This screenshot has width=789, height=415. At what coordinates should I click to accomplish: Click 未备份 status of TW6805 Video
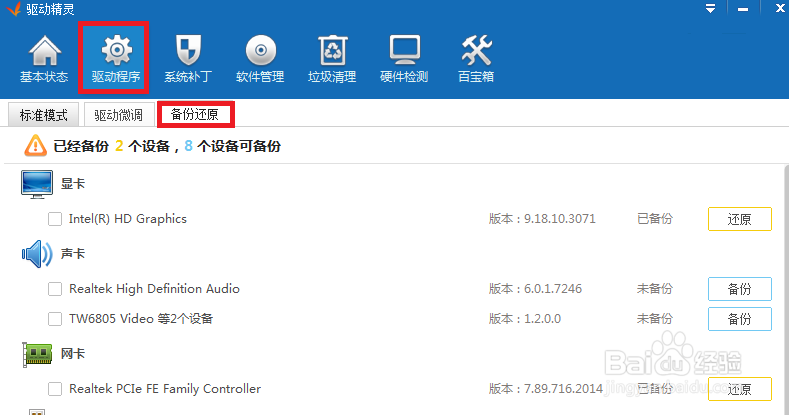point(655,319)
